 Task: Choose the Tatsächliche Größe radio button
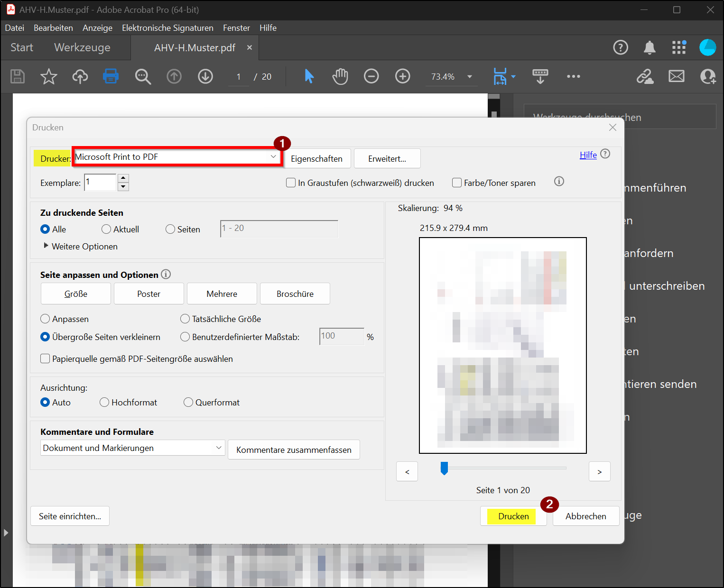(185, 319)
